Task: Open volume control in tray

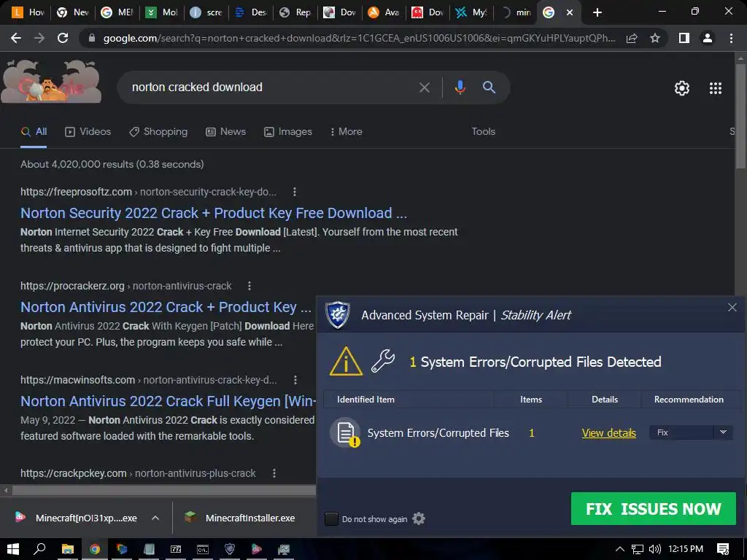Action: [x=654, y=549]
